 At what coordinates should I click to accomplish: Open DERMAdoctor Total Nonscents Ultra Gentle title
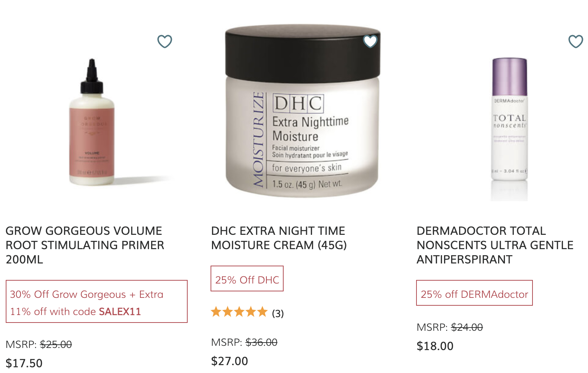(x=495, y=245)
